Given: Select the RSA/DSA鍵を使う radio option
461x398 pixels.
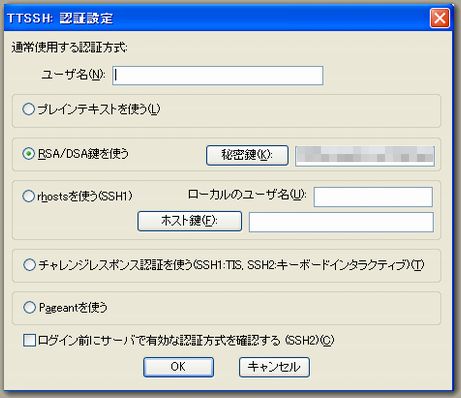Looking at the screenshot, I should click(x=28, y=154).
